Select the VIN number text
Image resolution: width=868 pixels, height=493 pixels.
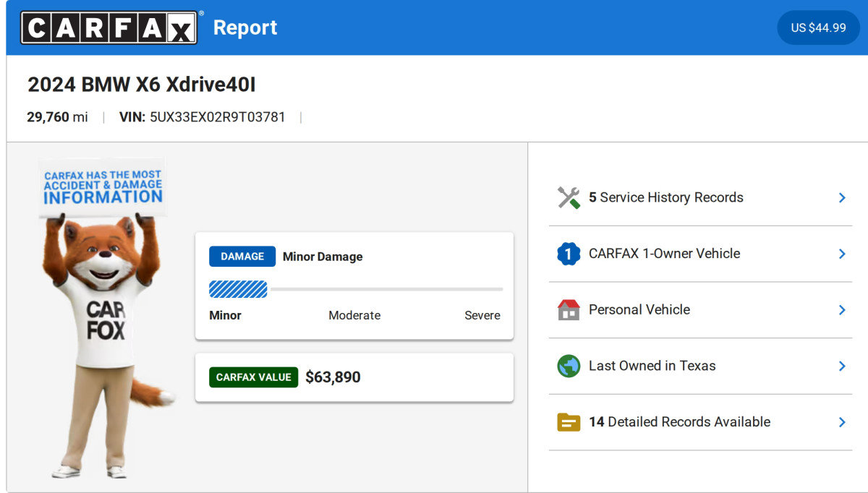217,117
